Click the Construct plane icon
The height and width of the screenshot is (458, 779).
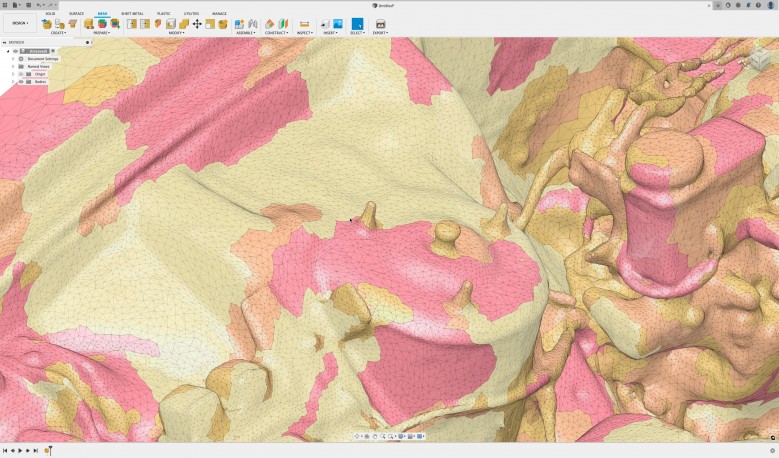click(270, 23)
